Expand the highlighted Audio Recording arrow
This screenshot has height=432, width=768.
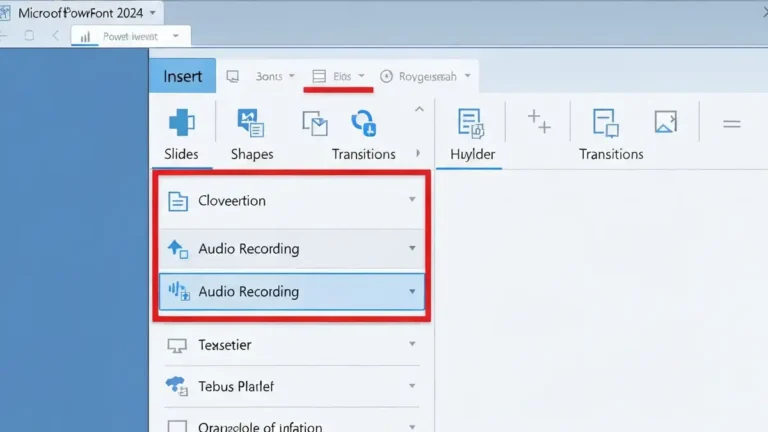point(412,291)
